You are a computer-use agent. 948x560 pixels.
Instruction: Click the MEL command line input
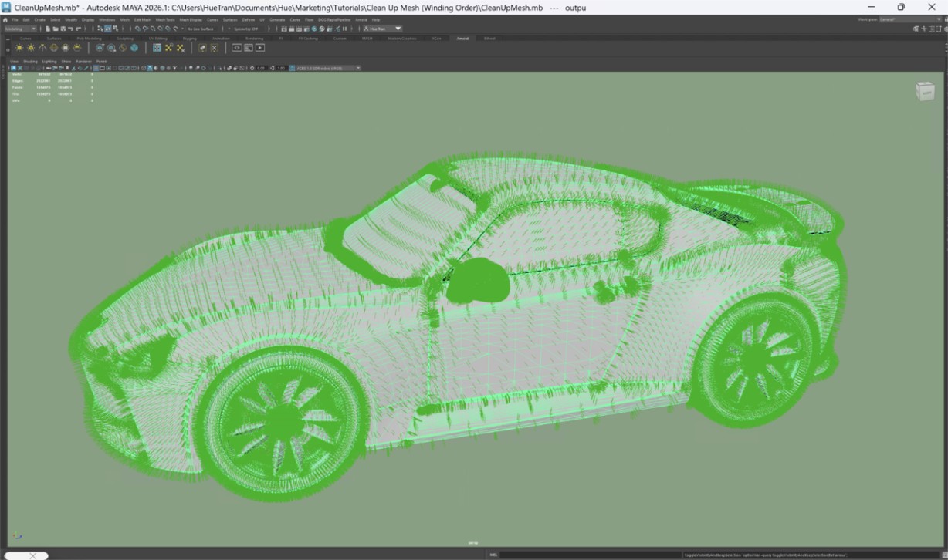click(x=590, y=555)
